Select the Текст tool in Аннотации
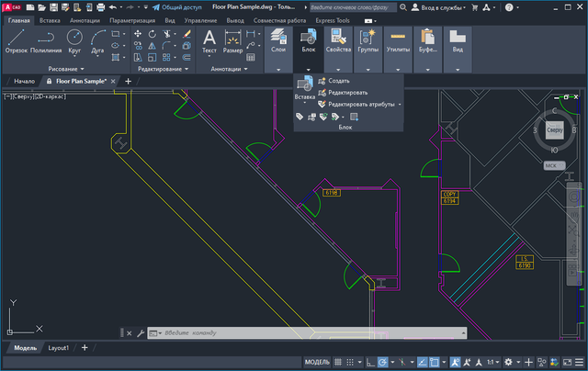The height and width of the screenshot is (371, 588). 209,41
